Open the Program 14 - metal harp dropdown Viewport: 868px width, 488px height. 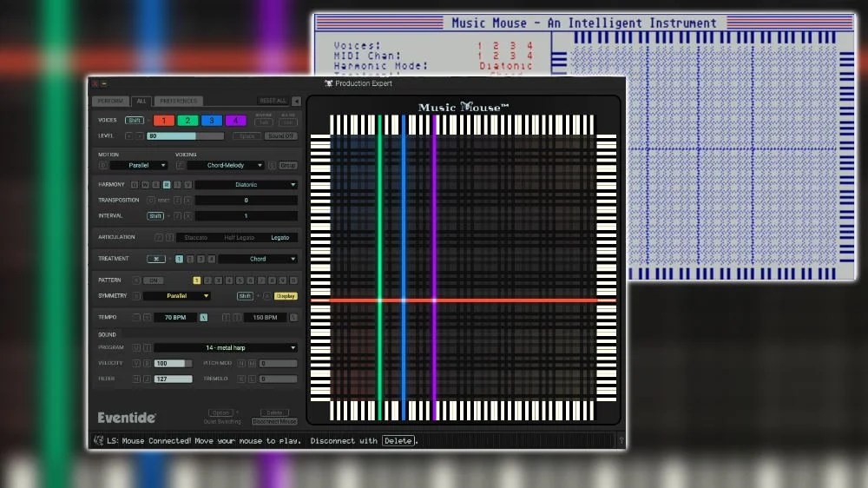coord(226,347)
